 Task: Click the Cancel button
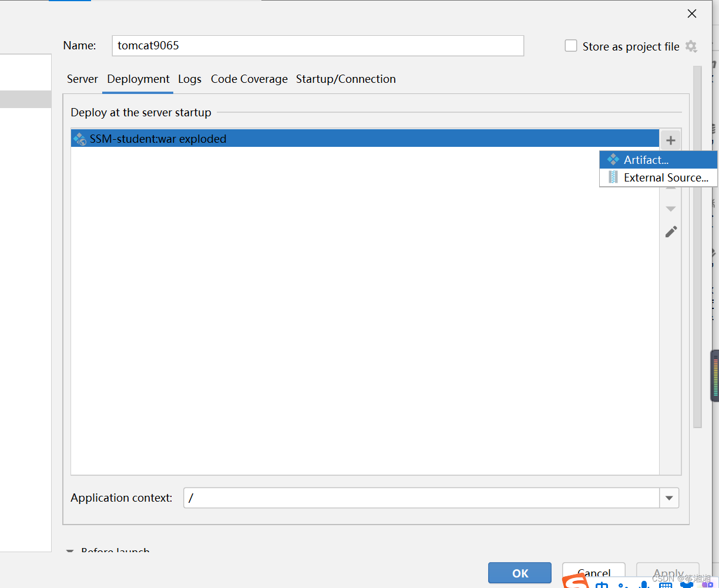tap(593, 573)
